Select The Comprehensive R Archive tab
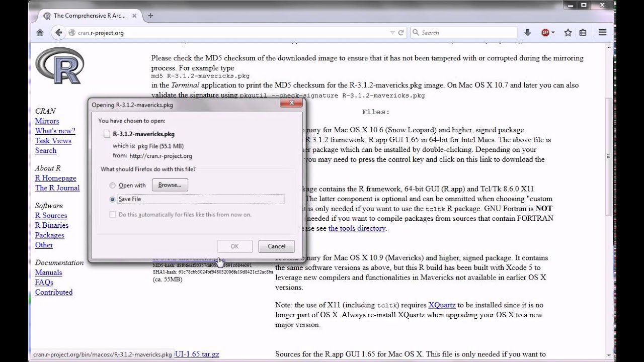 click(x=91, y=16)
